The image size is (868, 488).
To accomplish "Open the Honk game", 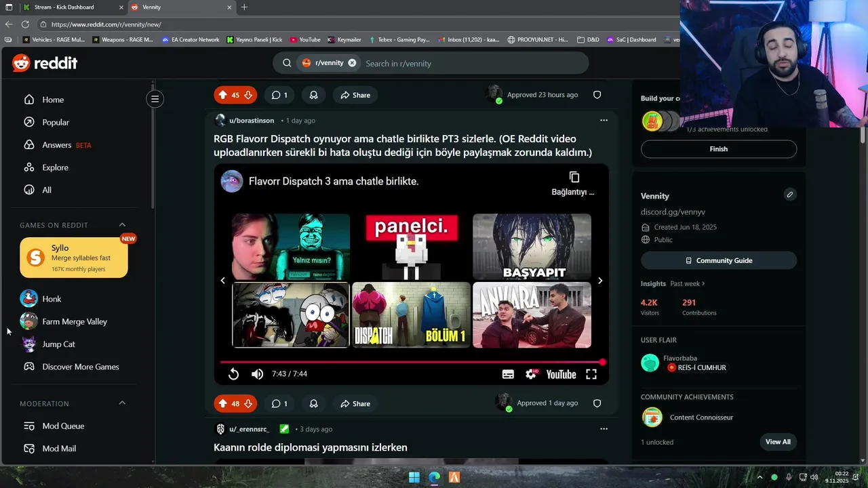I will click(x=52, y=299).
